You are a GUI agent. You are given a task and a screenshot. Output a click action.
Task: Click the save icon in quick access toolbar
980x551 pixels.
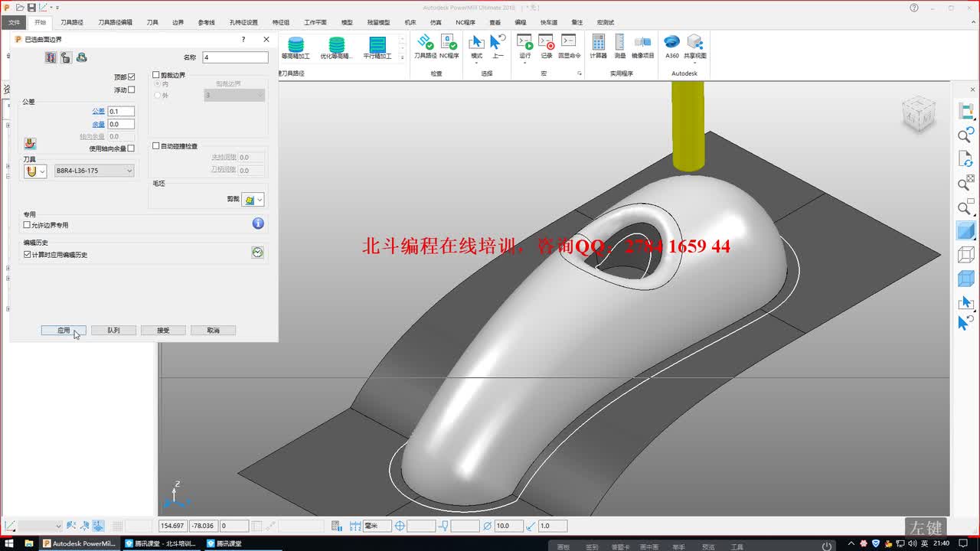click(x=31, y=8)
